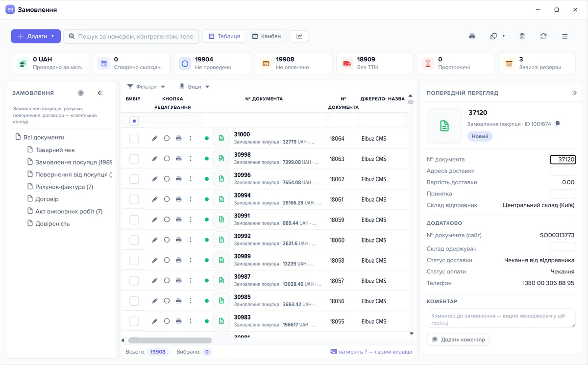Viewport: 588px width, 365px height.
Task: Click the comment text area in preview
Action: (501, 318)
